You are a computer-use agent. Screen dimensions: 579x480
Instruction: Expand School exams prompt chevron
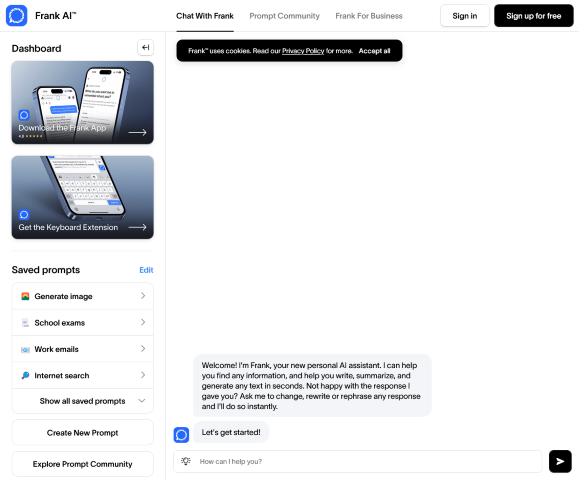(143, 322)
